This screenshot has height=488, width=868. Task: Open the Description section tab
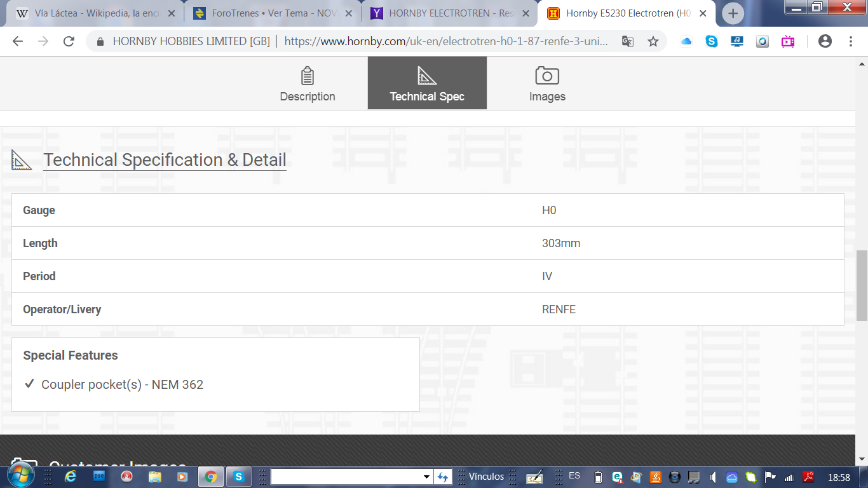click(x=308, y=83)
